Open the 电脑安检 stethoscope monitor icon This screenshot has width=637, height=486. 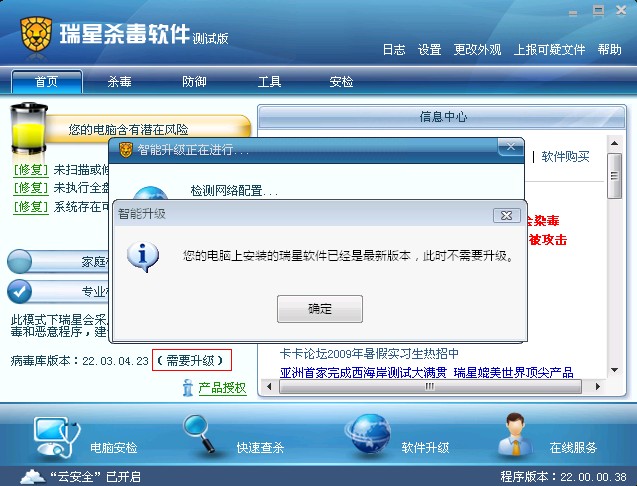click(57, 437)
